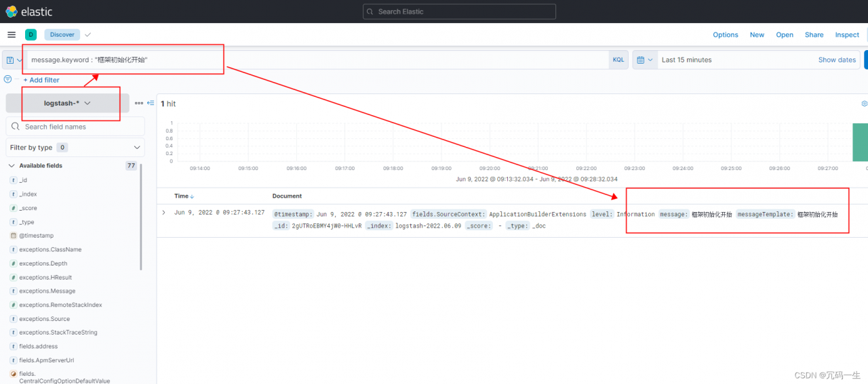Open the calendar quick date menu
Screen dimensions: 868x384
tap(644, 60)
